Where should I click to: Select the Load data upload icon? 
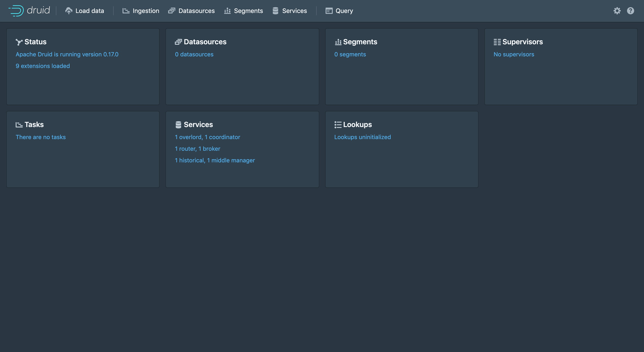69,11
